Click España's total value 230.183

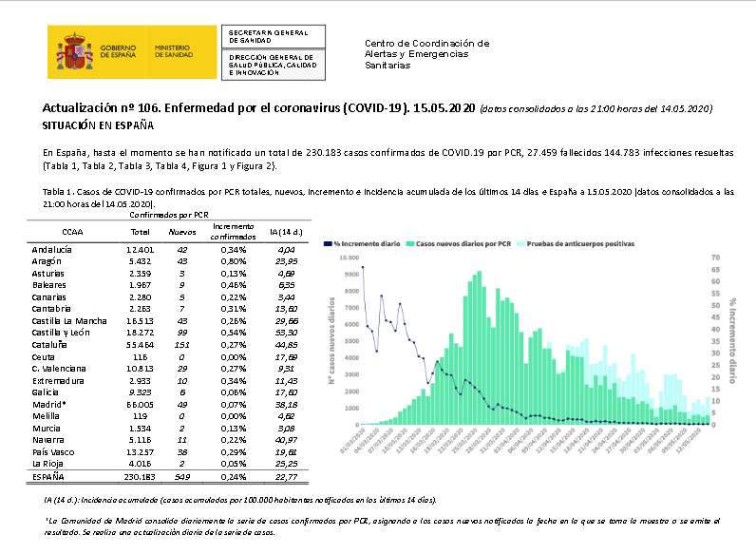coord(140,477)
